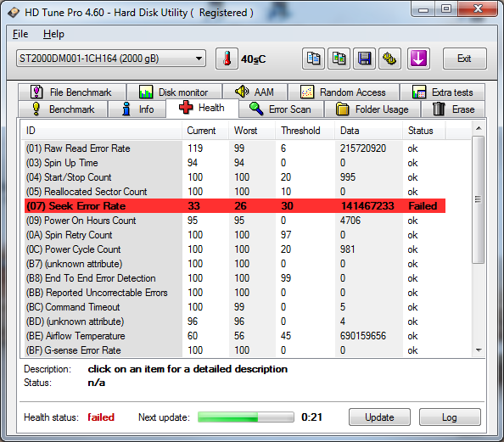
Task: Click the data value 690159656
Action: [363, 336]
